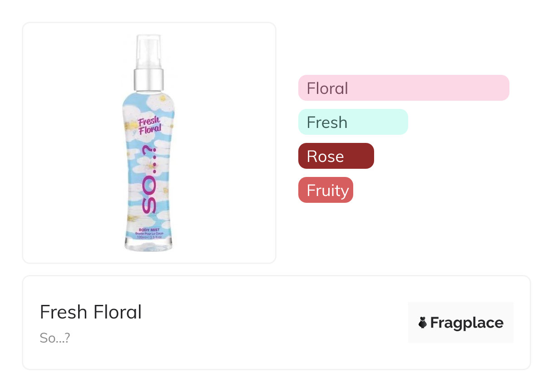Click the BODY MIST text on bottle

149,230
